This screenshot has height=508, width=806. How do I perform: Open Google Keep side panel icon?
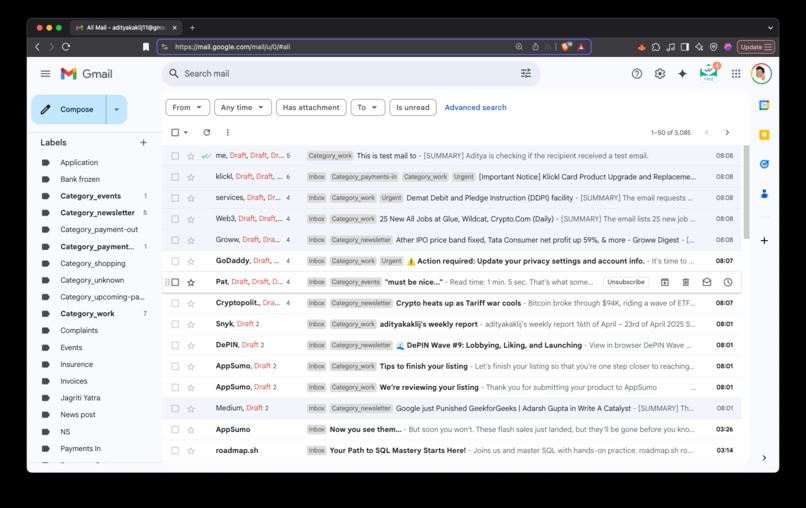(764, 135)
